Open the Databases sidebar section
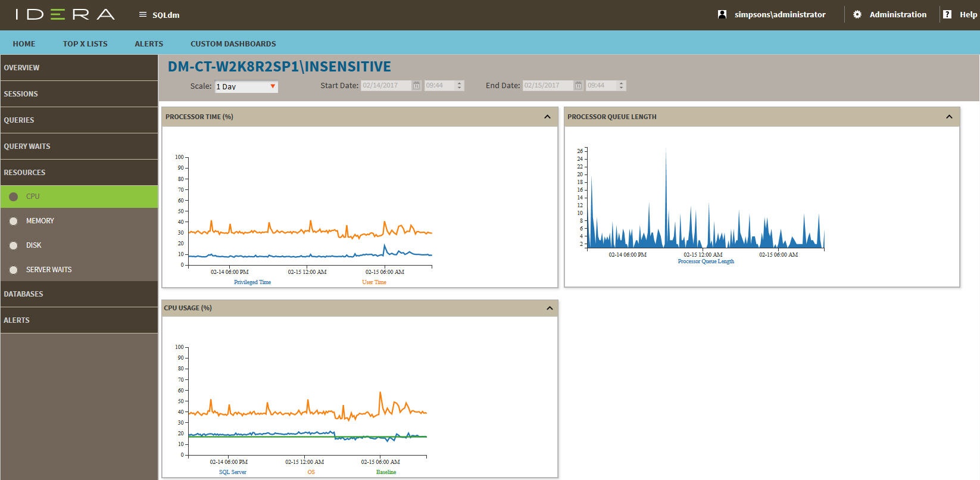The image size is (980, 480). [23, 294]
